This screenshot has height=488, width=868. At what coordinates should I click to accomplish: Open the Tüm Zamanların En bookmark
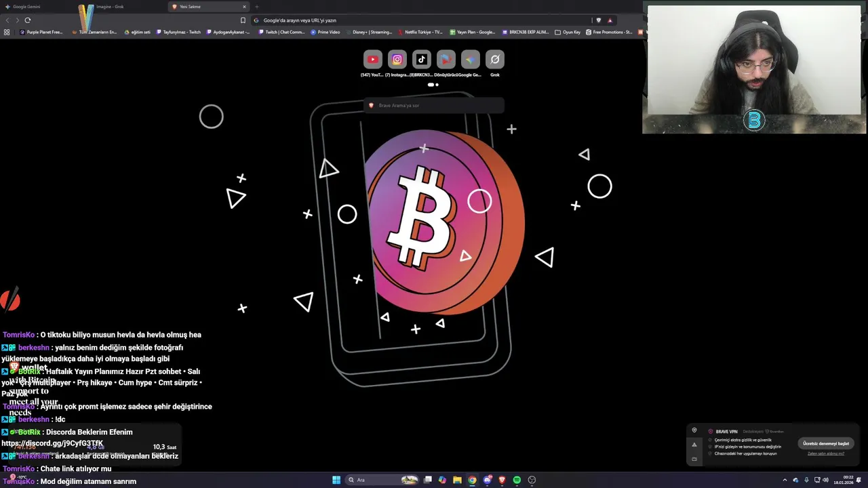94,32
